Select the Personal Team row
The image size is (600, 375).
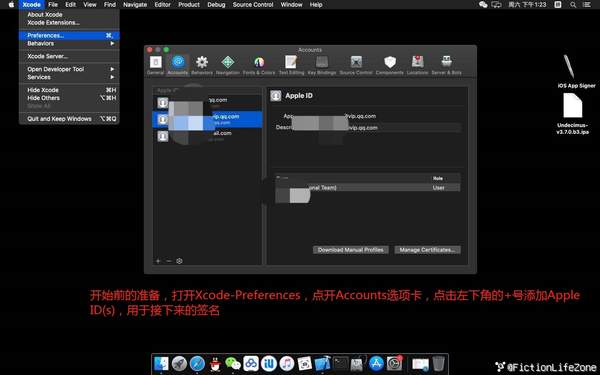pyautogui.click(x=368, y=188)
